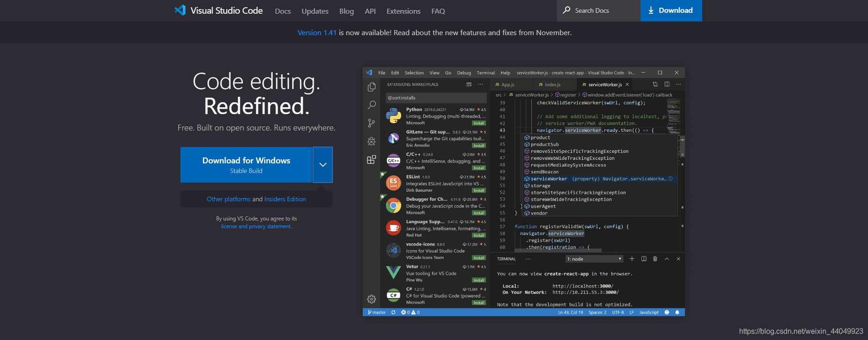Maximize the terminal panel with the chevron up
Screen dimensions: 868x340
coord(667,259)
